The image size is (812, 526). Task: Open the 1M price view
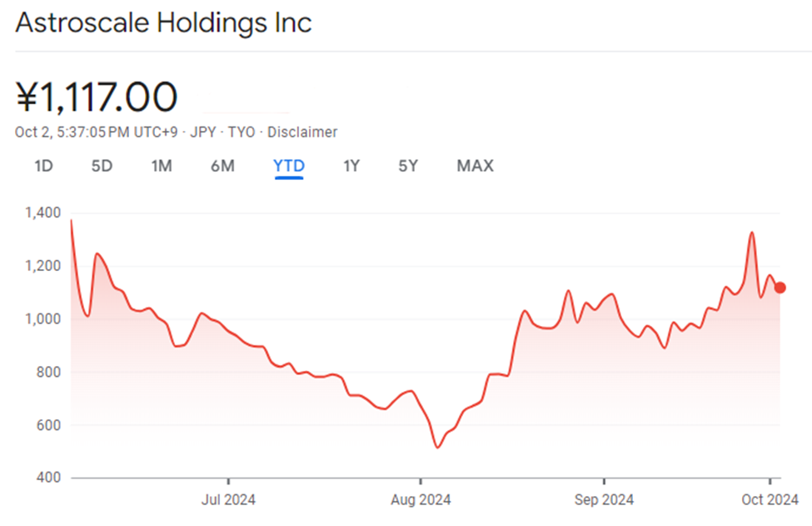162,166
